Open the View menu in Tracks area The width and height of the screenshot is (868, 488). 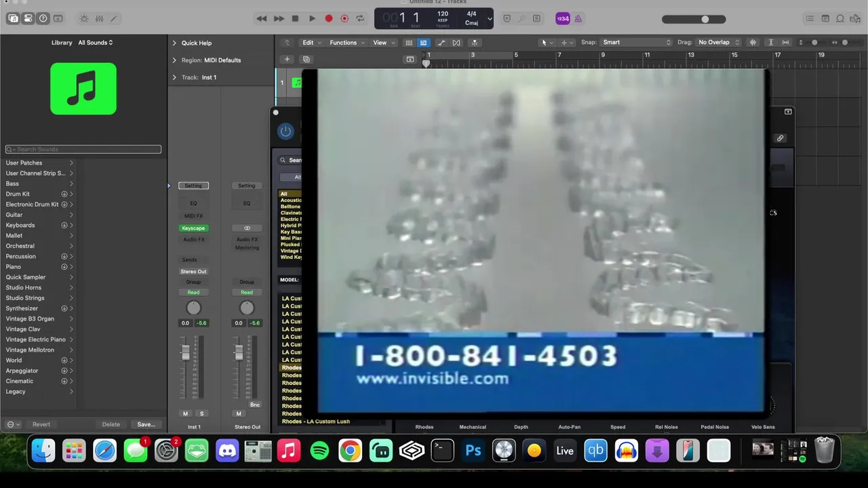[383, 42]
